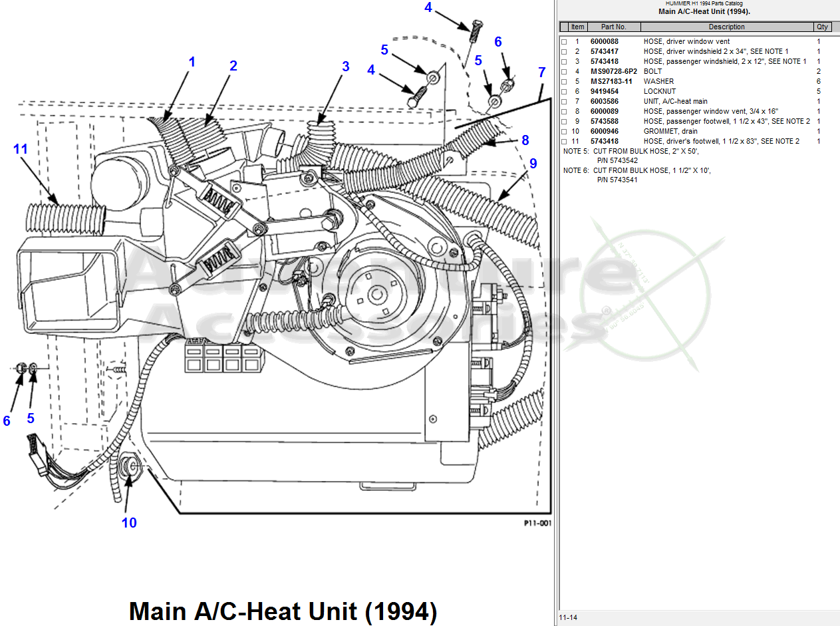The width and height of the screenshot is (840, 626).
Task: Click callout number 10 near drain grommet
Action: click(x=129, y=523)
